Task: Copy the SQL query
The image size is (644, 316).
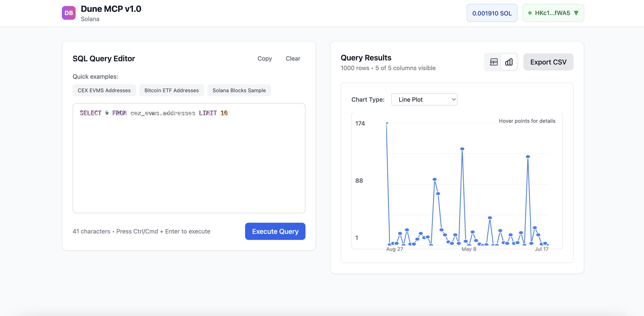Action: pyautogui.click(x=264, y=58)
